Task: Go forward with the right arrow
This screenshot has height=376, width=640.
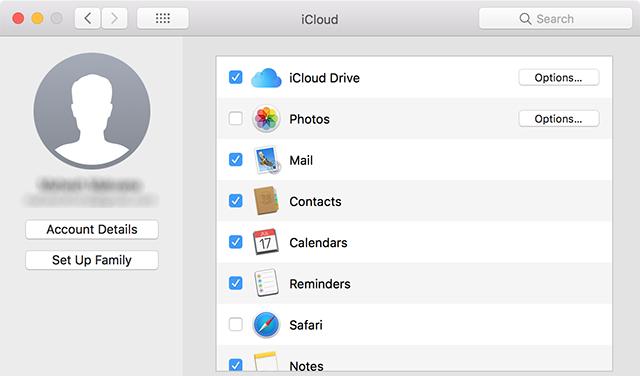Action: coord(114,18)
